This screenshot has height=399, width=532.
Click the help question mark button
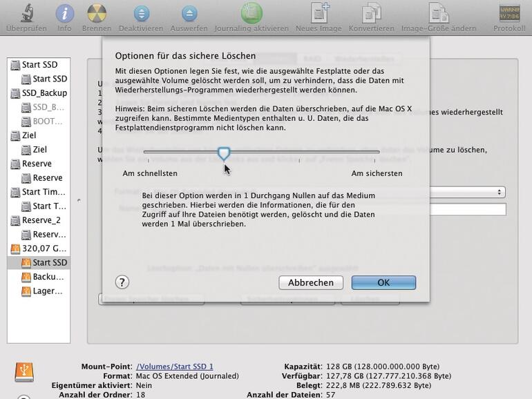(122, 282)
